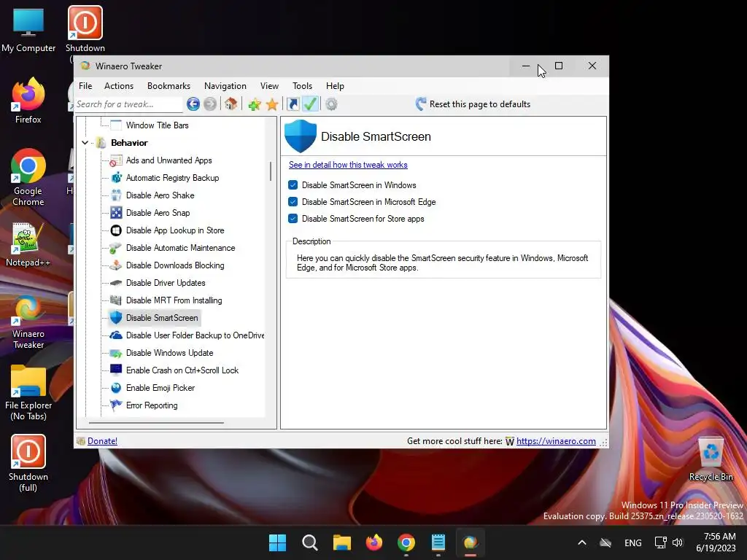Click ENG language indicator in tray
This screenshot has width=747, height=560.
(632, 542)
